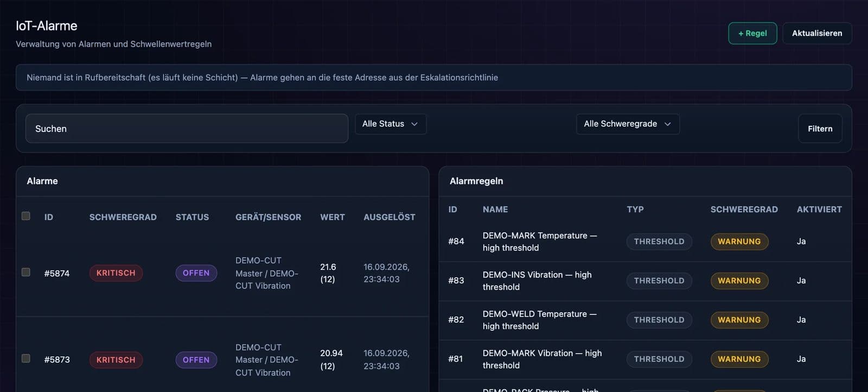Image resolution: width=868 pixels, height=392 pixels.
Task: Click the STATUS column header
Action: [x=192, y=217]
